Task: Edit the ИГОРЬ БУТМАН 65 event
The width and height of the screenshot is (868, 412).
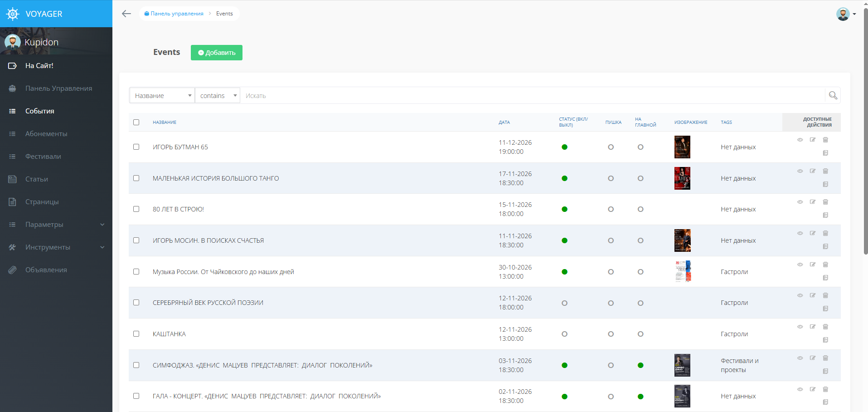Action: 813,140
